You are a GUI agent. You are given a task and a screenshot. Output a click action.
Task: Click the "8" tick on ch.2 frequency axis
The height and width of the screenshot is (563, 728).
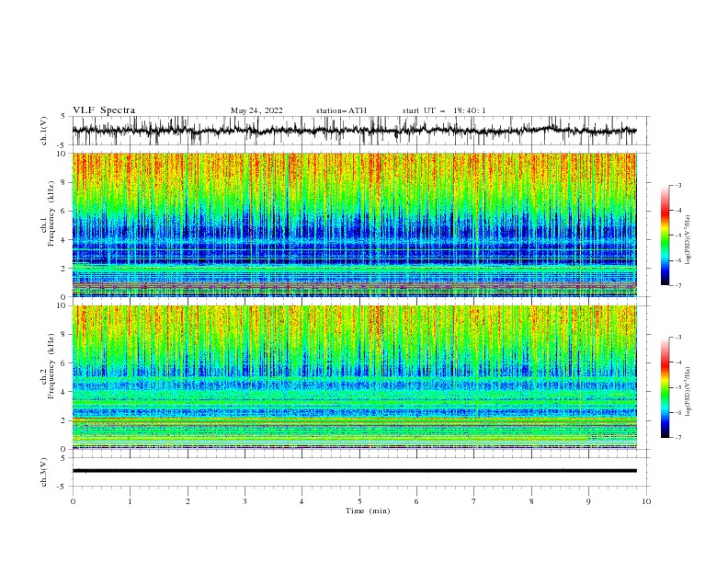coord(64,335)
